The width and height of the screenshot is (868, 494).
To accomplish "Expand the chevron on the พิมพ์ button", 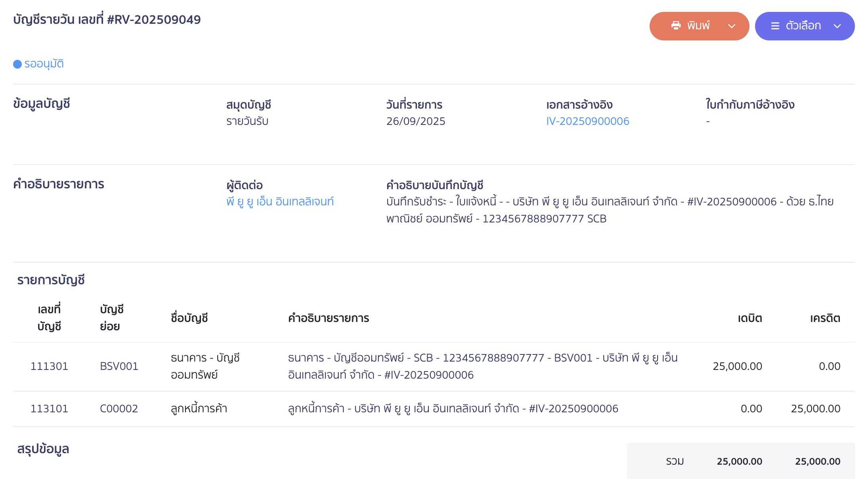I will (x=731, y=25).
